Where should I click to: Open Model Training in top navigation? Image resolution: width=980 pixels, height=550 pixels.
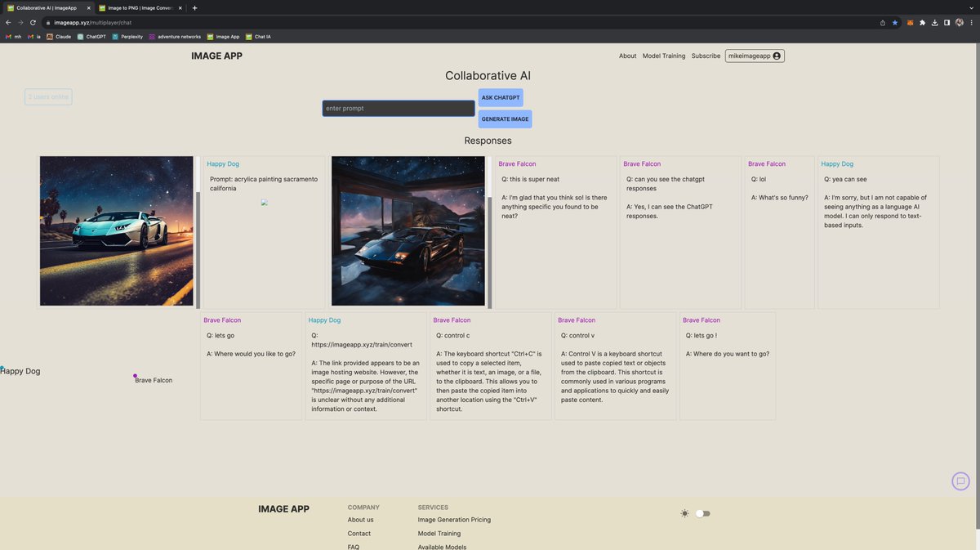pyautogui.click(x=664, y=56)
